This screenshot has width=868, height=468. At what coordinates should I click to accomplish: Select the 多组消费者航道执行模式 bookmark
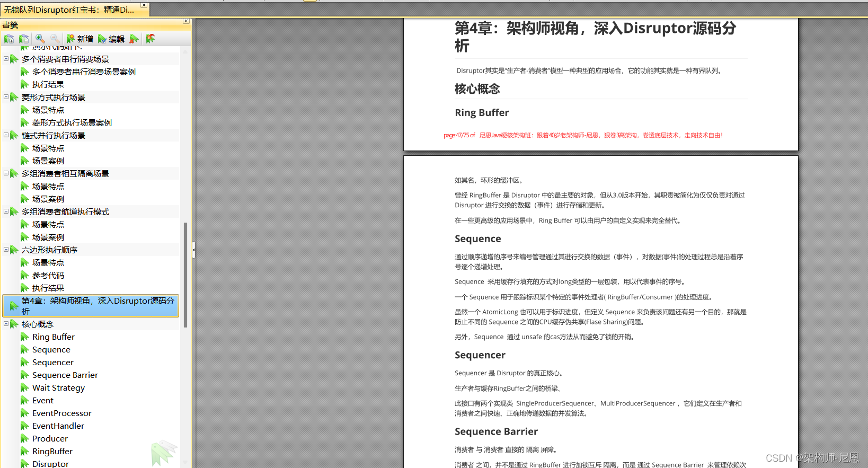65,211
